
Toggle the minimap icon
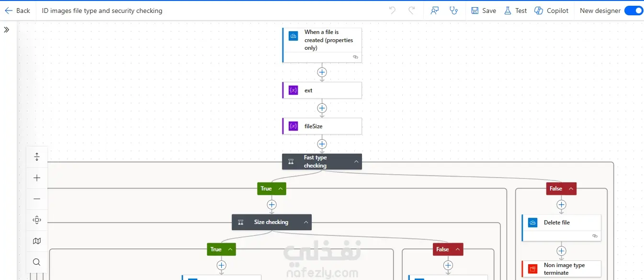tap(37, 241)
